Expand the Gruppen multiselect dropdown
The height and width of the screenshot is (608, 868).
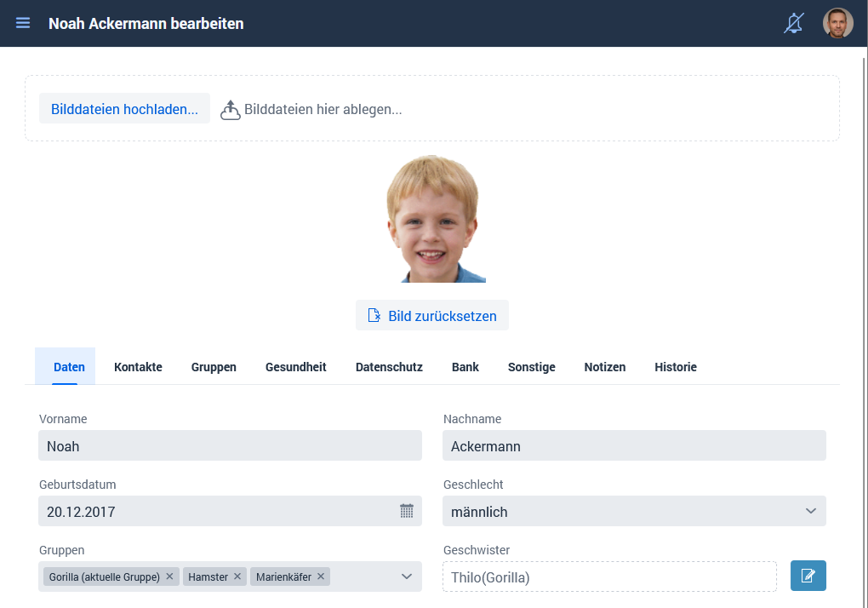pyautogui.click(x=406, y=576)
